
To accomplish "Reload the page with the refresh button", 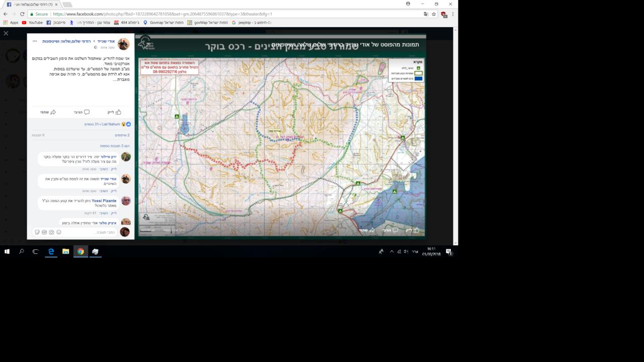I will click(22, 14).
